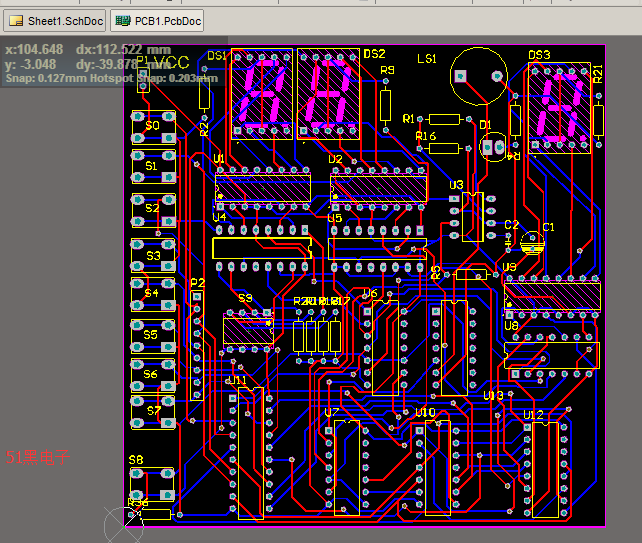This screenshot has height=543, width=642.
Task: Select the S1 push button footprint
Action: click(x=154, y=167)
